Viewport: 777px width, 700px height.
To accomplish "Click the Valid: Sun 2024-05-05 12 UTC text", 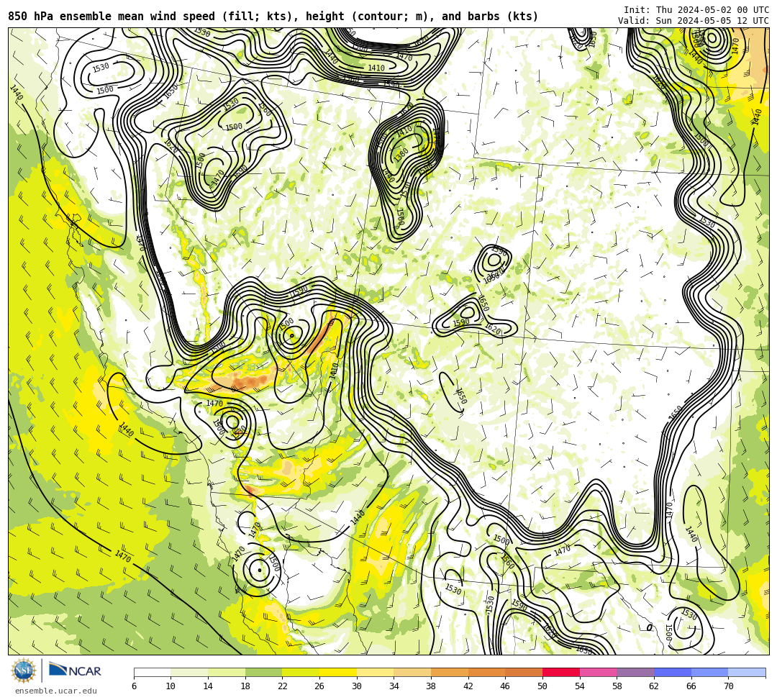I will coord(694,21).
